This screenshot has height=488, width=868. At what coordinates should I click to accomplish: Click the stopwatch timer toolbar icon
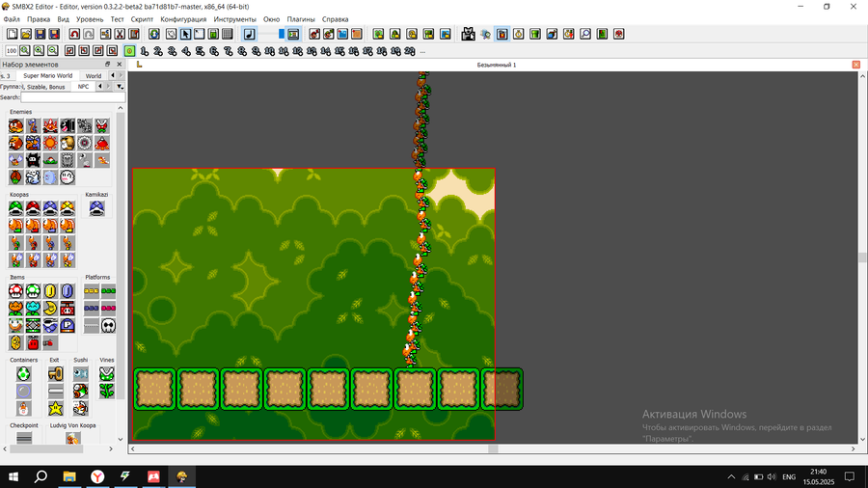tap(519, 35)
